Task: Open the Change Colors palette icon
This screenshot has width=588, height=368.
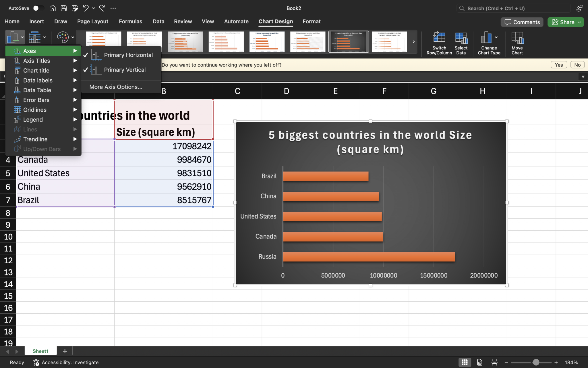Action: coord(63,37)
